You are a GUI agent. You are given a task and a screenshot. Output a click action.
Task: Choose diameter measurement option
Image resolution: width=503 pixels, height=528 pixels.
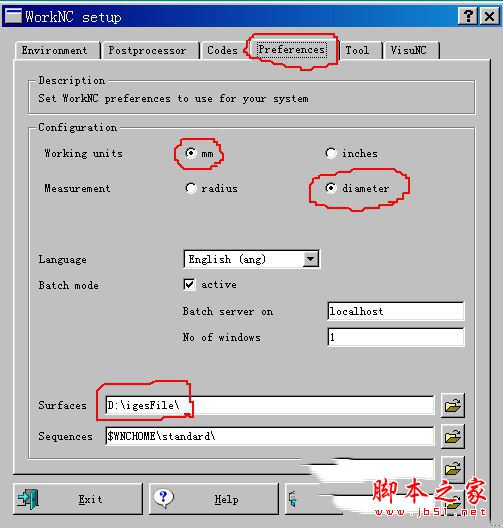331,188
